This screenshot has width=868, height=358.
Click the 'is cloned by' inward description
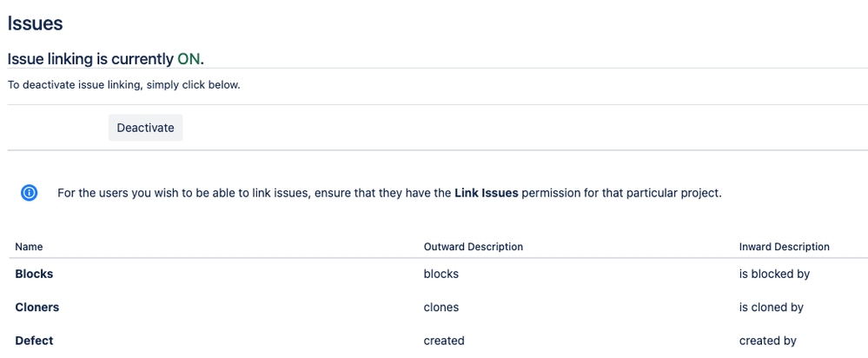coord(772,307)
